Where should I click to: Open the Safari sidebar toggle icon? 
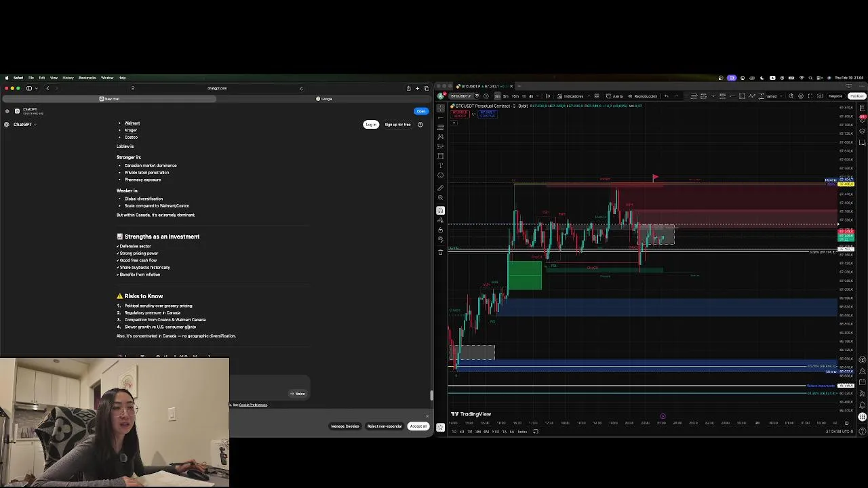pos(29,88)
